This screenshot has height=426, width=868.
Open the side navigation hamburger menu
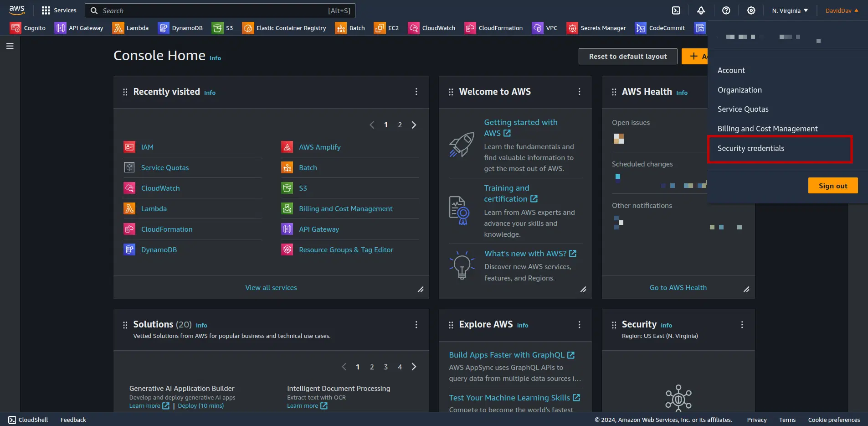pyautogui.click(x=10, y=46)
